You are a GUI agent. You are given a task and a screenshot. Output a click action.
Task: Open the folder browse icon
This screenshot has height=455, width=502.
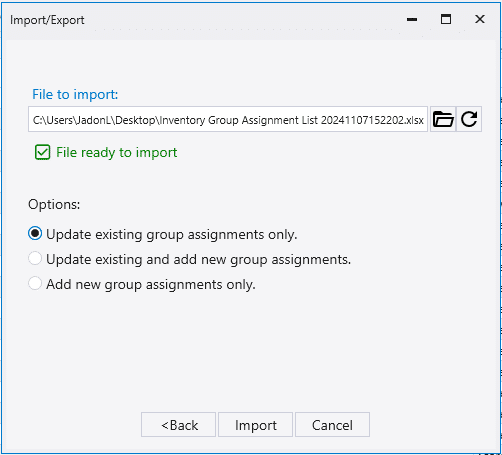443,119
